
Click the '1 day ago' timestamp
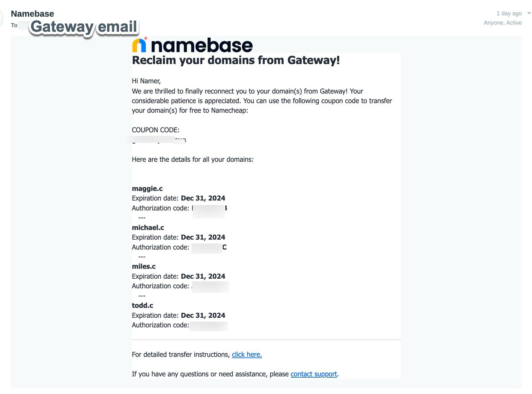509,13
